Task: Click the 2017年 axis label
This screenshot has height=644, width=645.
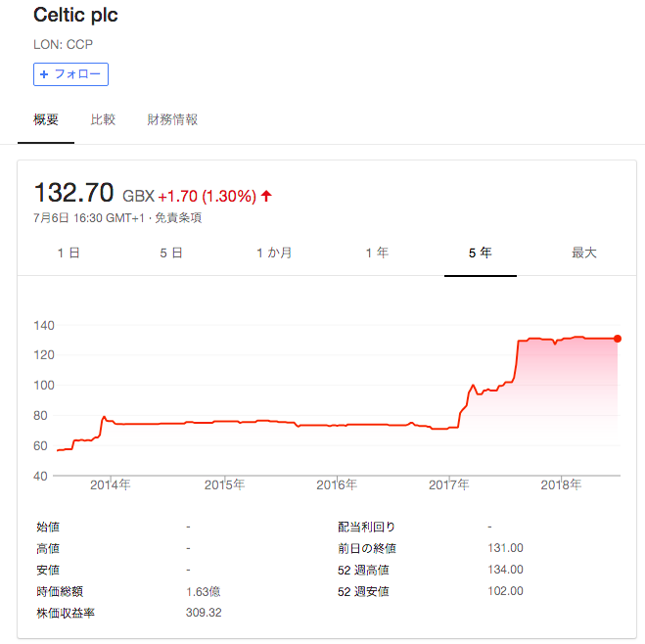Action: point(449,484)
